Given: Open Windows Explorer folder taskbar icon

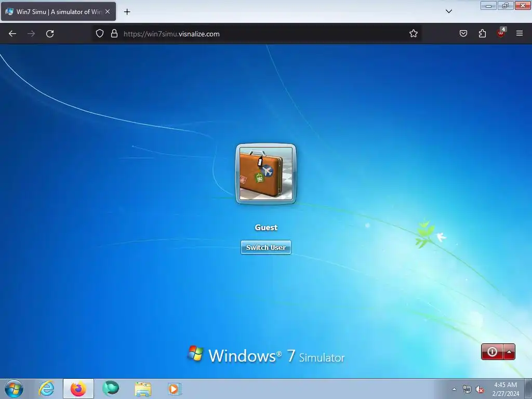Looking at the screenshot, I should coord(143,389).
